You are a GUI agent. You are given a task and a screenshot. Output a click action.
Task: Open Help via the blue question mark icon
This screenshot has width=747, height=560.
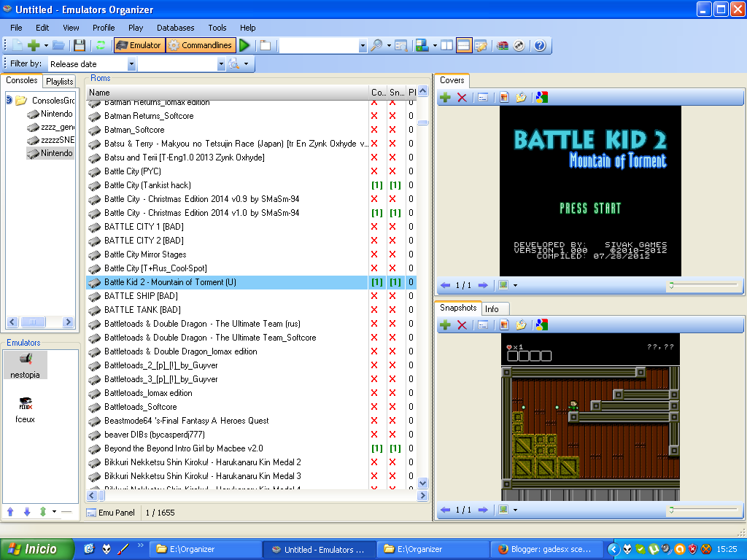(540, 46)
